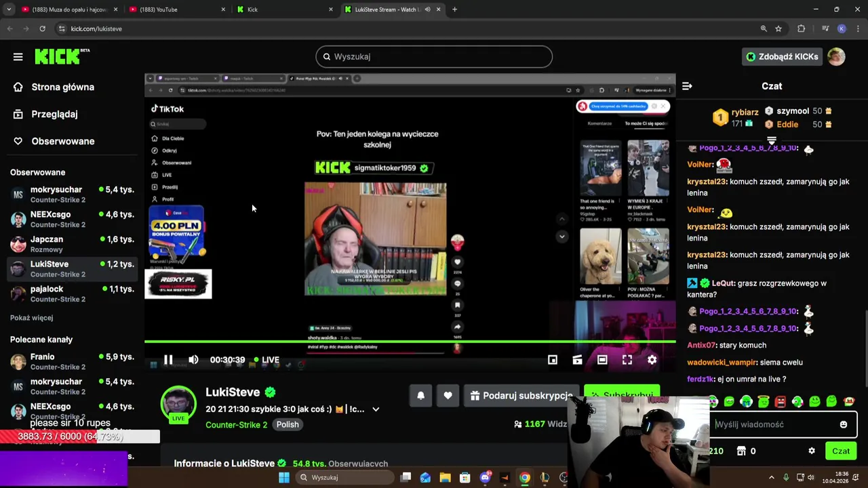The height and width of the screenshot is (488, 868).
Task: Switch to the Kick tab
Action: click(x=285, y=9)
